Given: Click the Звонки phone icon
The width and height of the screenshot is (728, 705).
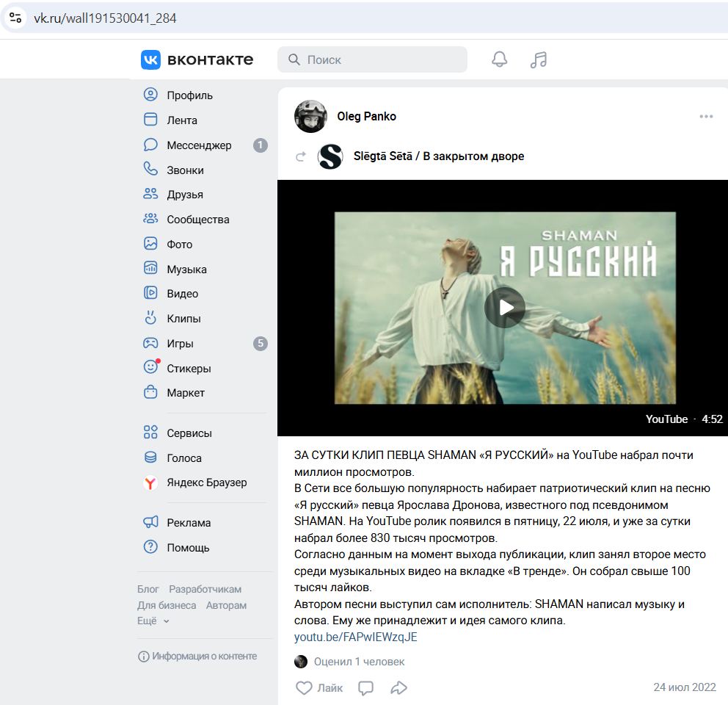Looking at the screenshot, I should tap(150, 169).
